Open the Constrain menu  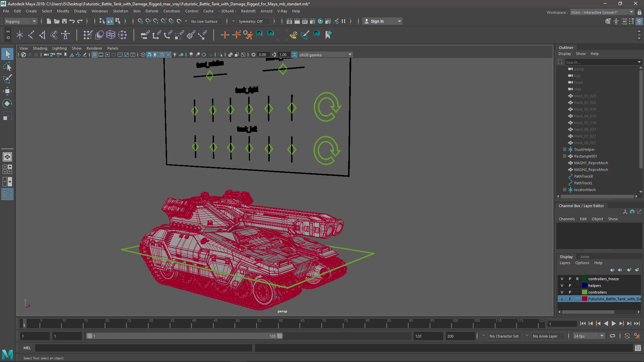point(171,11)
